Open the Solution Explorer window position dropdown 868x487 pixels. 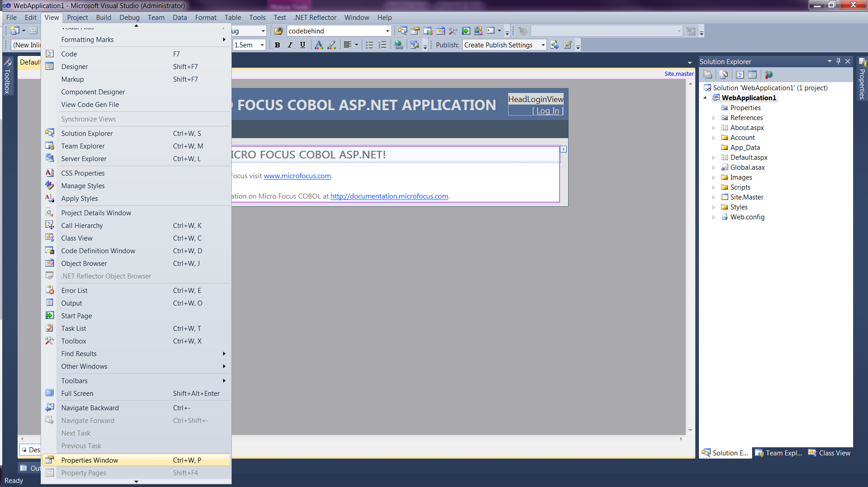coord(829,61)
